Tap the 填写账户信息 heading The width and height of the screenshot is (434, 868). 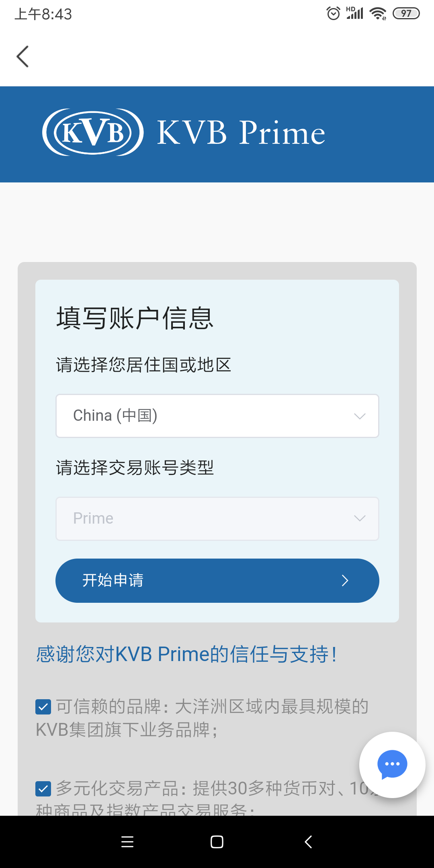[135, 318]
